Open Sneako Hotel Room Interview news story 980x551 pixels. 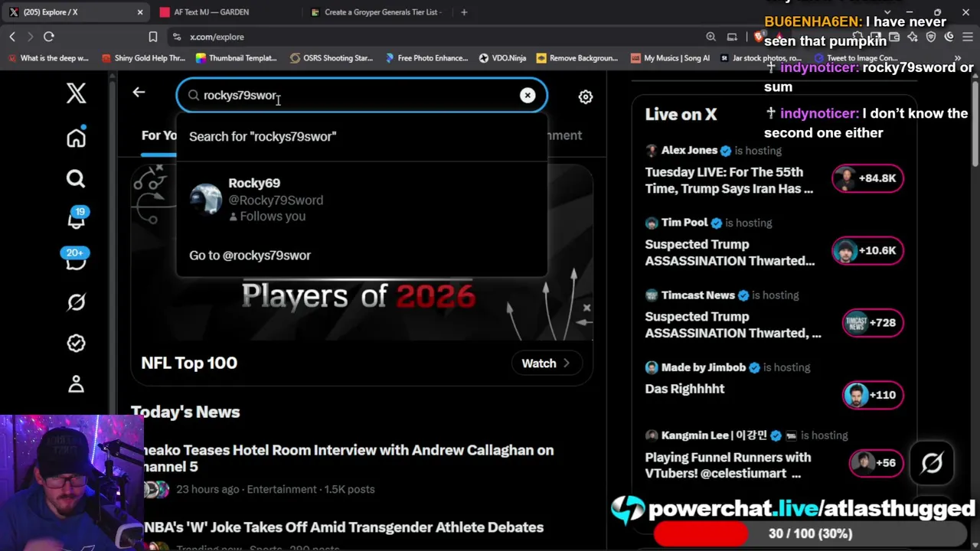[348, 458]
